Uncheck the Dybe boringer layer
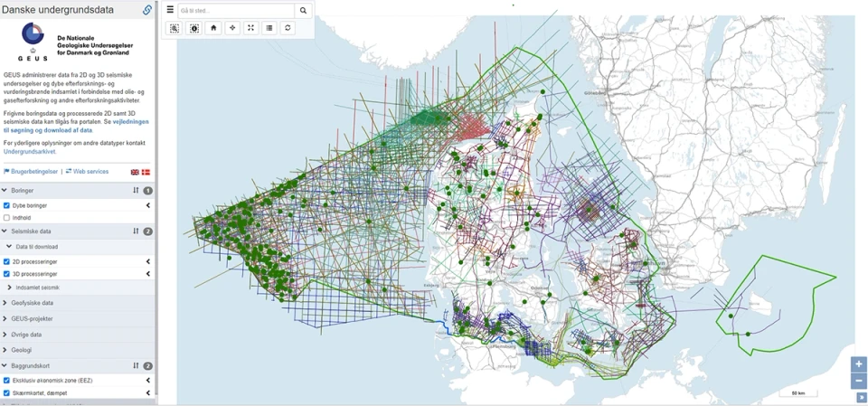The width and height of the screenshot is (868, 406). [6, 205]
